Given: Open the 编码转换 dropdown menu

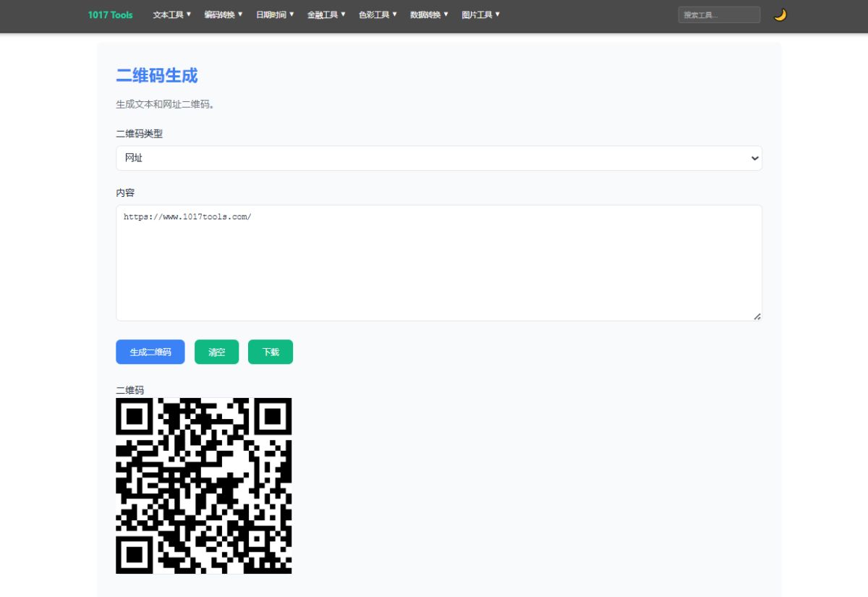Looking at the screenshot, I should point(224,14).
